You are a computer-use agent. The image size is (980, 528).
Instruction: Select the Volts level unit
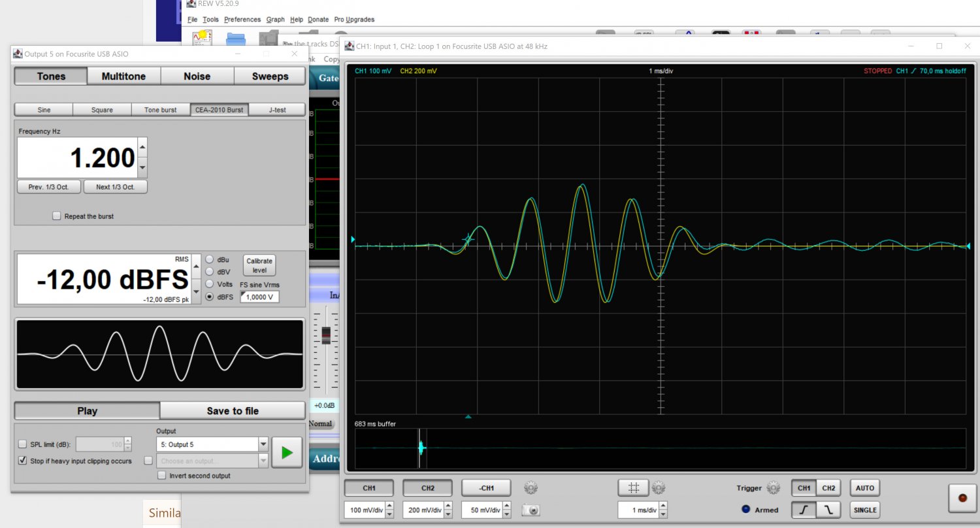click(x=209, y=284)
